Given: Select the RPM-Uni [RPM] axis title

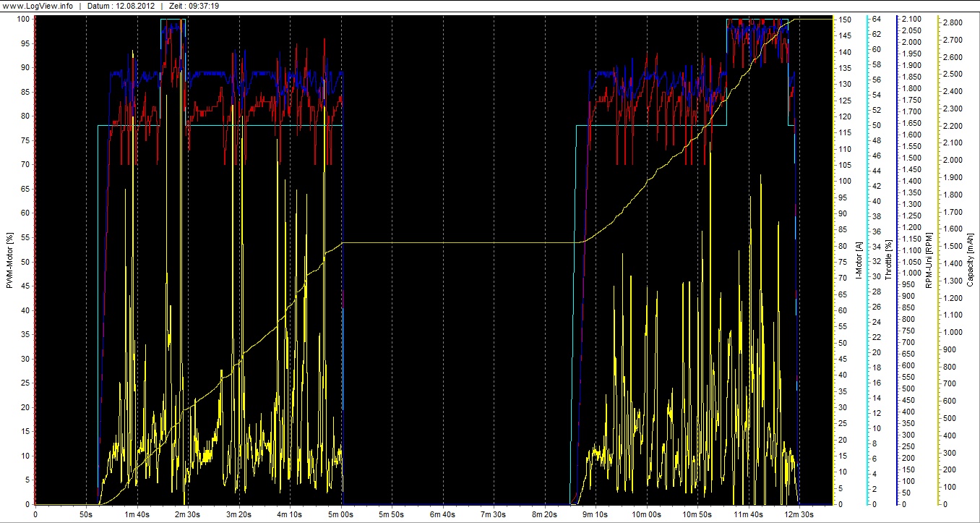Looking at the screenshot, I should [x=929, y=261].
